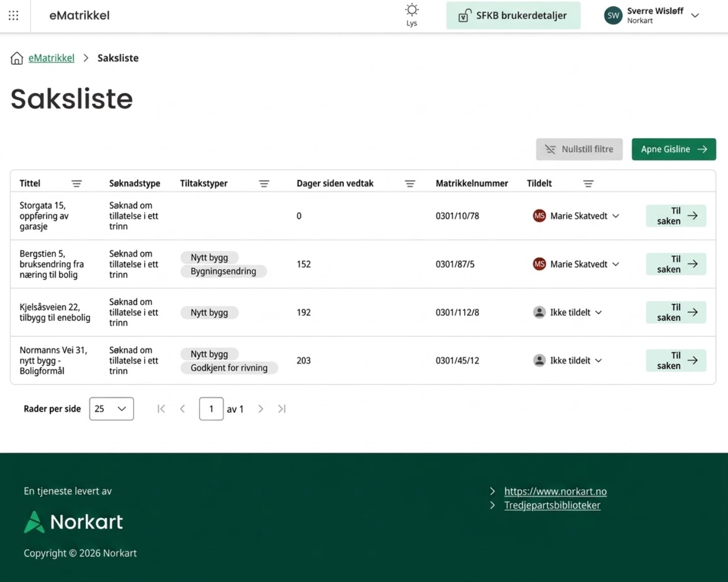This screenshot has height=582, width=728.
Task: Click Nytt bygg tag in Kjelsåsveien 22 row
Action: (x=209, y=313)
